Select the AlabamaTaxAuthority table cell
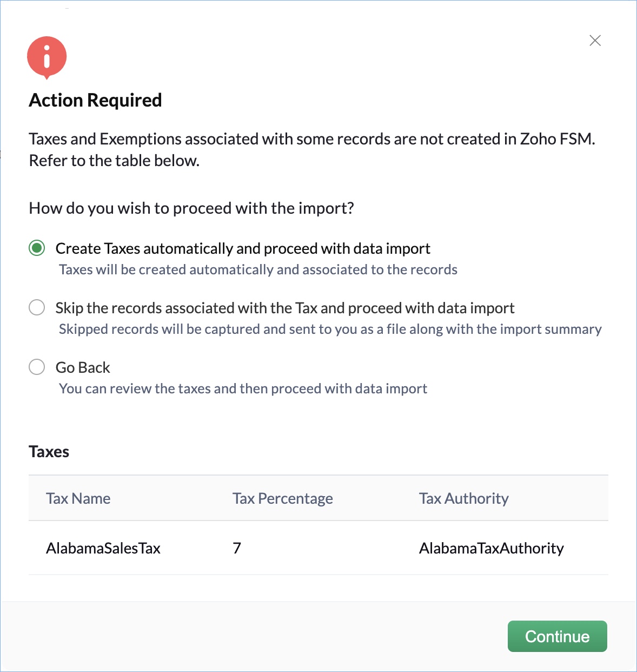The height and width of the screenshot is (672, 637). point(491,548)
